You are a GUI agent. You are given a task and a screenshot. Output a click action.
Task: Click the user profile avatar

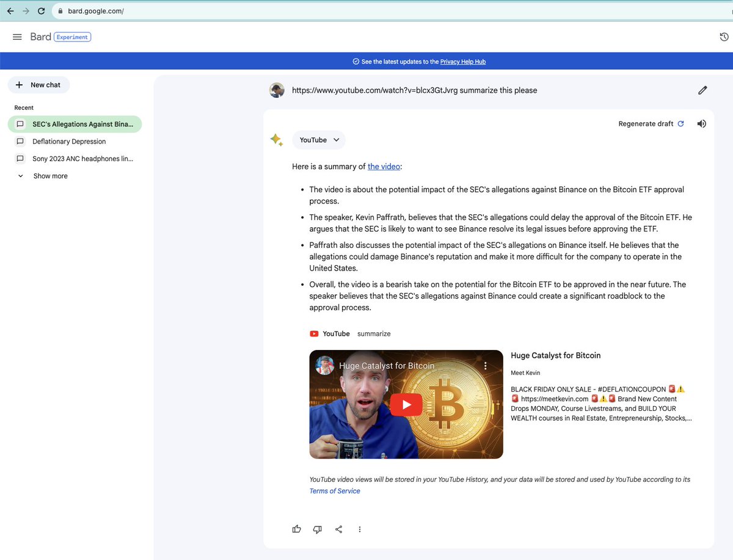click(277, 90)
